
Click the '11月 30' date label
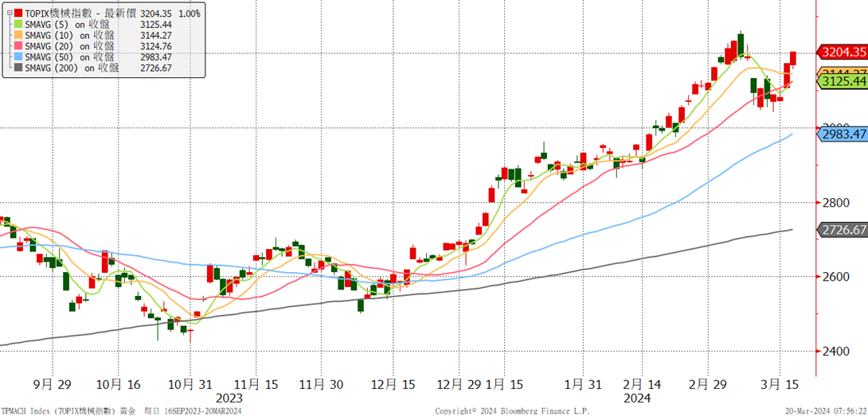pyautogui.click(x=321, y=384)
